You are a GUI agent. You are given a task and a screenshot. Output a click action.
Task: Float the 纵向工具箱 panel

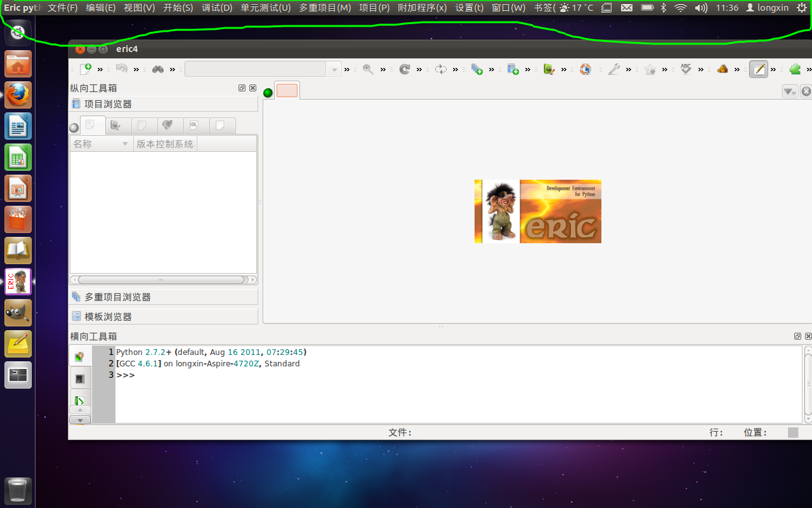point(242,88)
